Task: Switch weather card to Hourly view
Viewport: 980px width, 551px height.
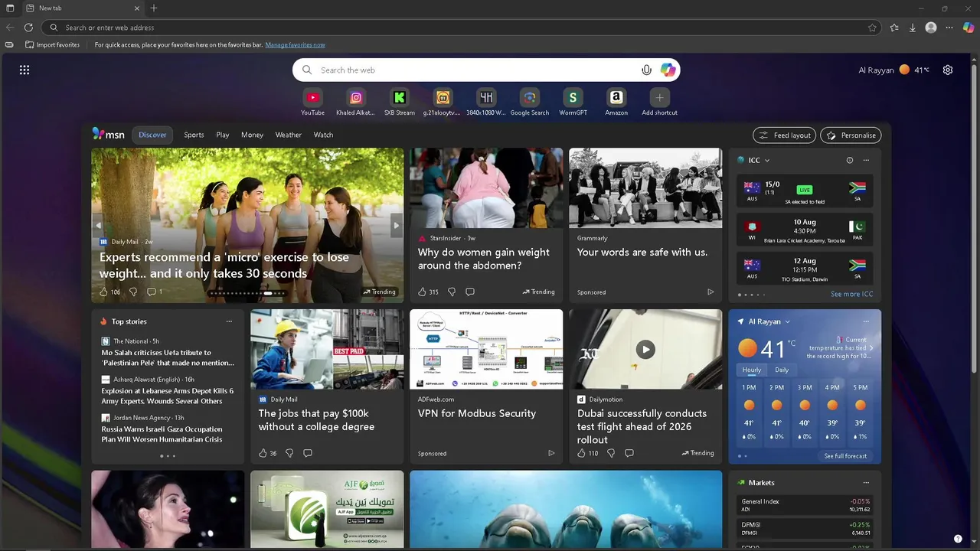Action: (752, 370)
